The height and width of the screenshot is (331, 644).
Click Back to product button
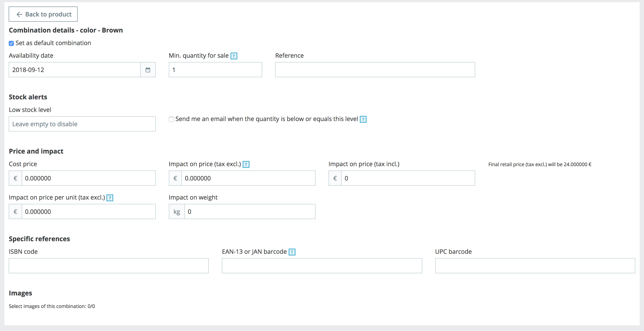click(x=43, y=14)
